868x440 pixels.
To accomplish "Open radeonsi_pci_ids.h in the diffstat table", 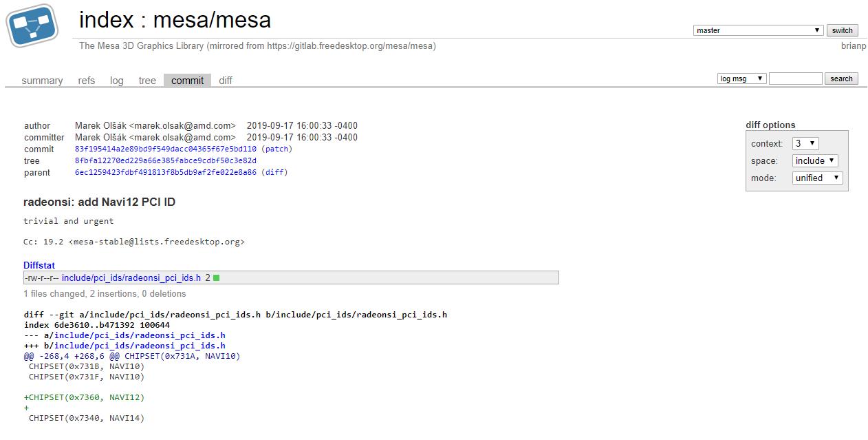I will [131, 277].
